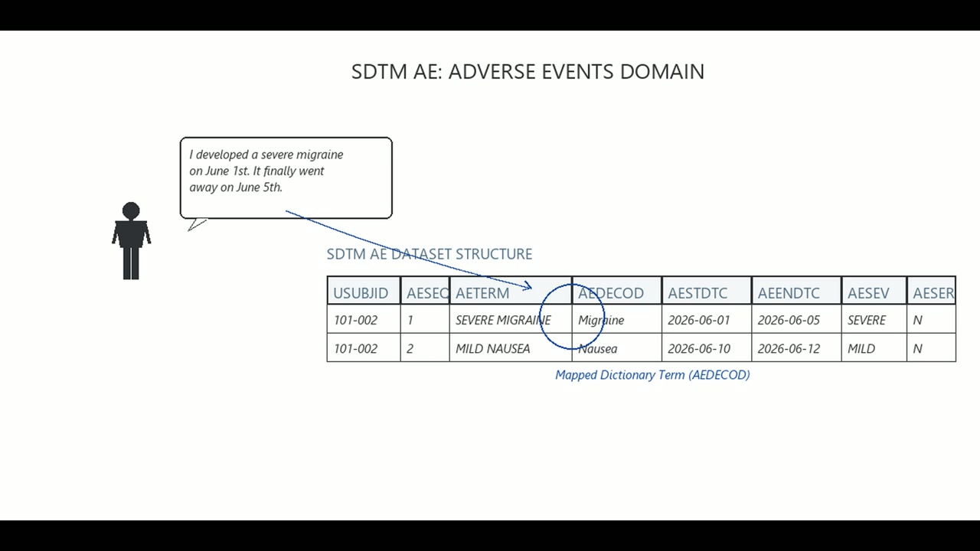Screen dimensions: 980x551
Task: Select the AESEQ sequence column header
Action: (x=425, y=292)
